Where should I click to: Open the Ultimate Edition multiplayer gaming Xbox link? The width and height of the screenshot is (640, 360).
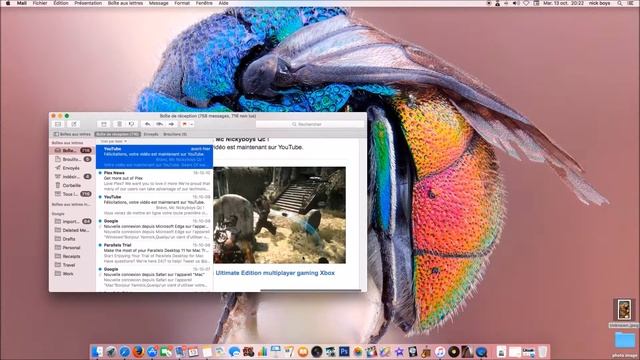pos(275,273)
